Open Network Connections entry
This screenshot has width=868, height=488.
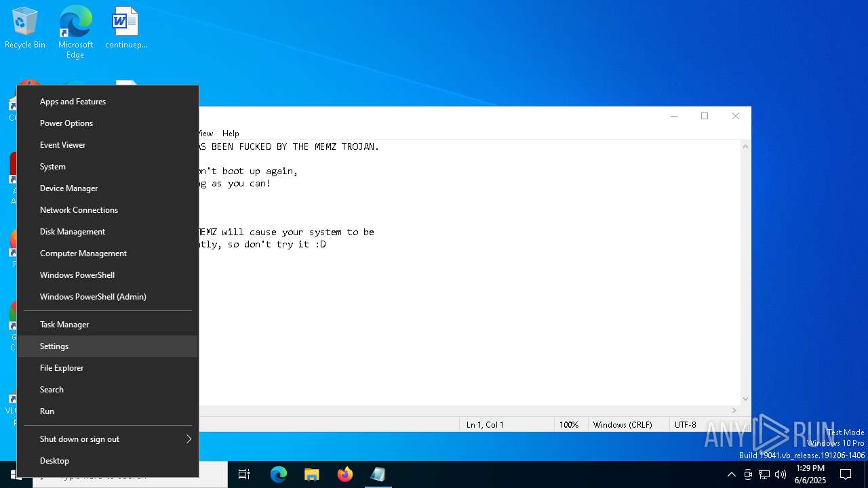click(x=108, y=210)
